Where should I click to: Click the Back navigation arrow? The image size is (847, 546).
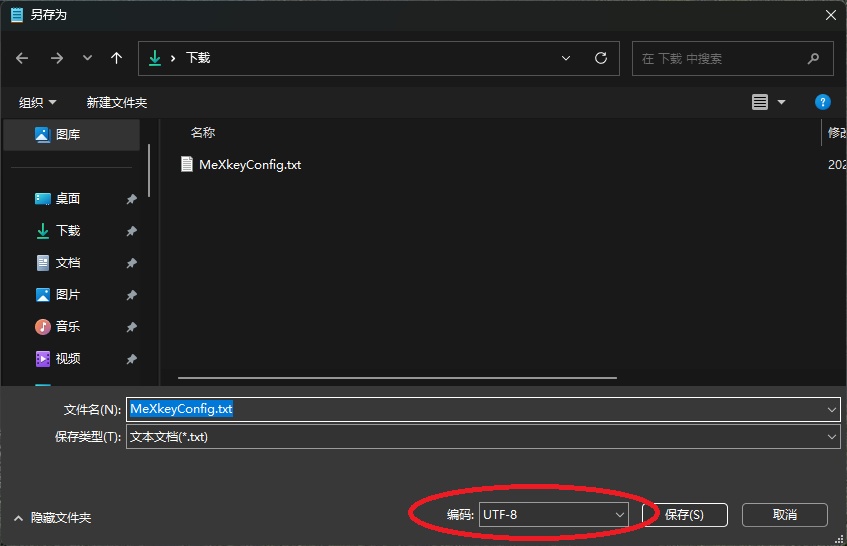click(23, 58)
